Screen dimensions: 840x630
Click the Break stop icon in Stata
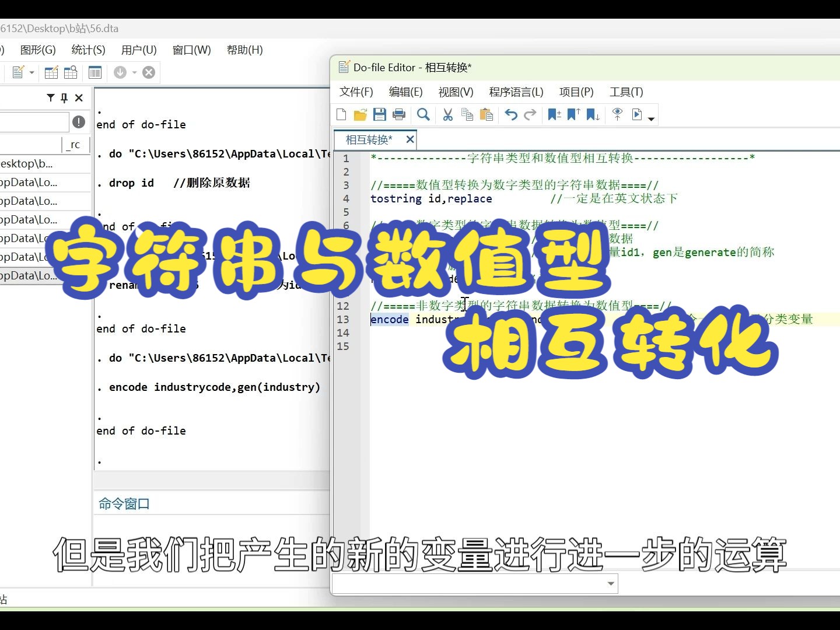click(x=149, y=72)
